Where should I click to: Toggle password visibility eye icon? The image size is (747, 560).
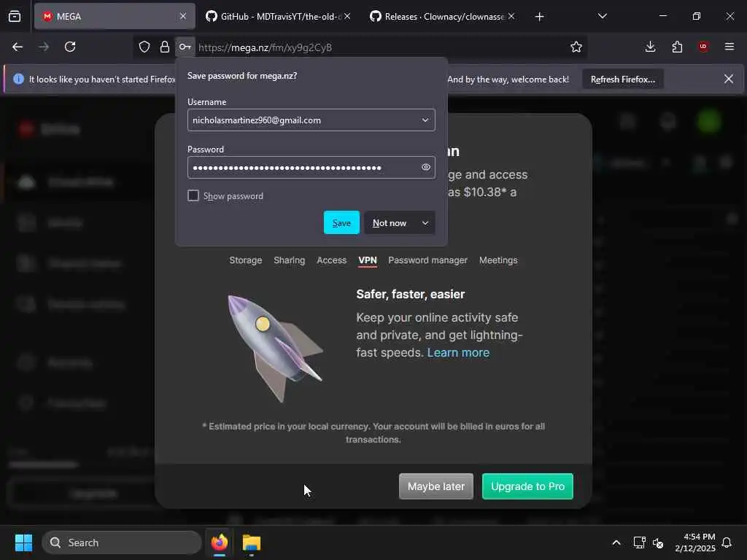pyautogui.click(x=426, y=167)
